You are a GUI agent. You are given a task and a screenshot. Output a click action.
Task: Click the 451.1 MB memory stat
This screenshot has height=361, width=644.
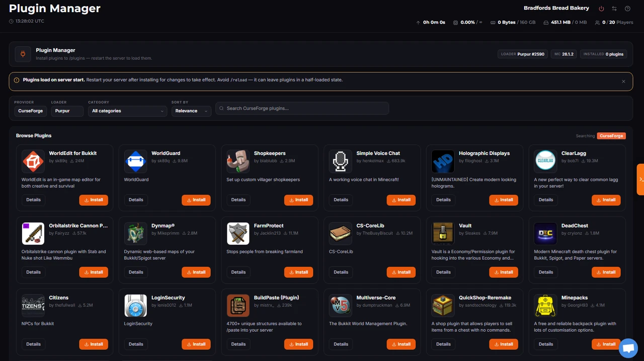[565, 23]
